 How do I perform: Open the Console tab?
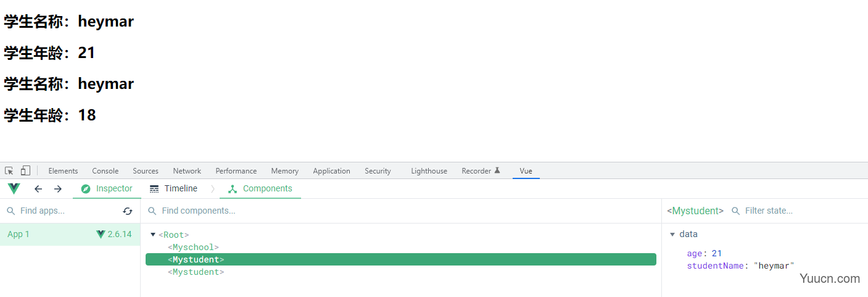tap(105, 171)
